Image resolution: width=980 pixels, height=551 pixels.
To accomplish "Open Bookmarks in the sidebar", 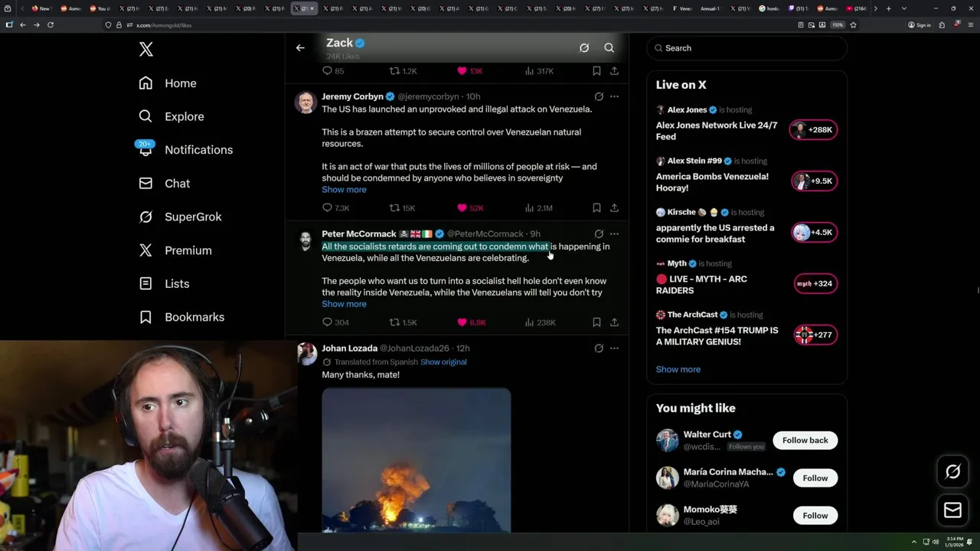I will (181, 317).
